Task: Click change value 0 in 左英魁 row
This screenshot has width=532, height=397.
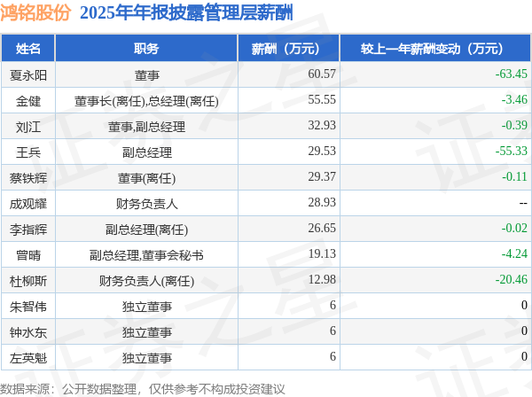Action: 524,356
